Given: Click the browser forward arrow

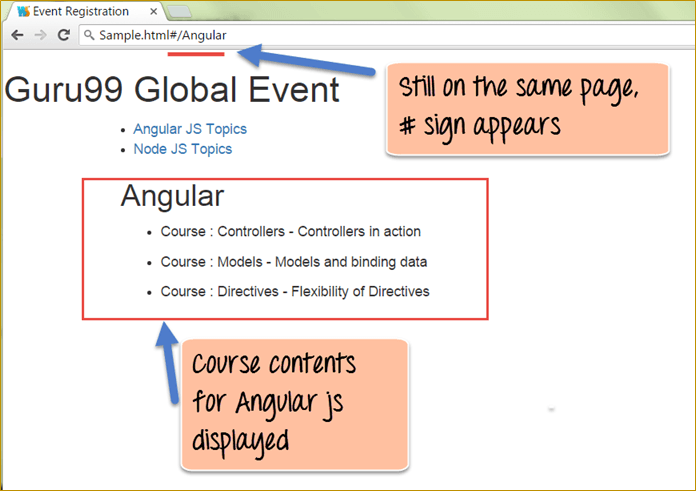Looking at the screenshot, I should (x=40, y=35).
